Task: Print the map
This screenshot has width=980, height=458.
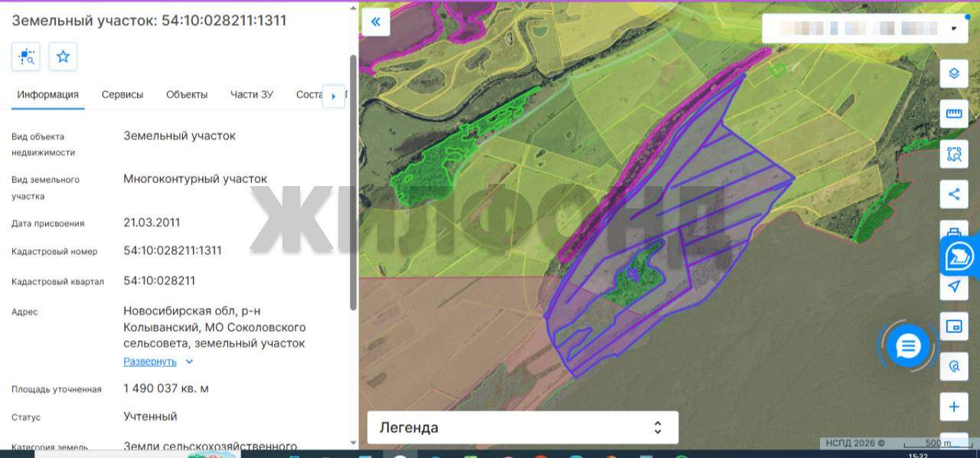Action: pyautogui.click(x=954, y=230)
